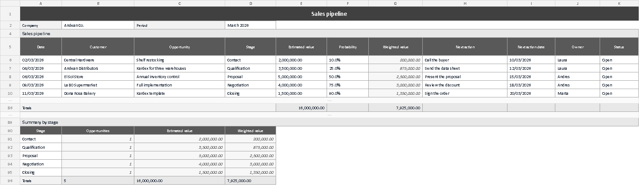Select next action date 10/03/2026

[x=531, y=60]
